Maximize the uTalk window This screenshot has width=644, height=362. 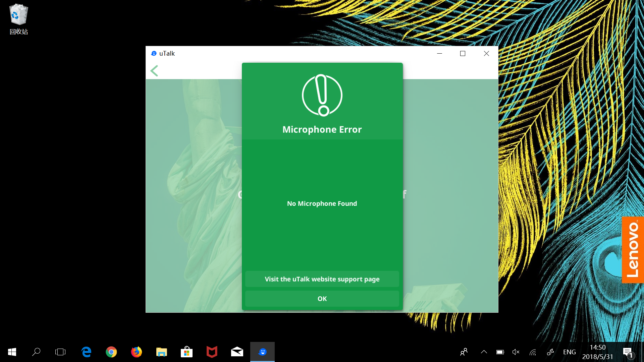(463, 53)
